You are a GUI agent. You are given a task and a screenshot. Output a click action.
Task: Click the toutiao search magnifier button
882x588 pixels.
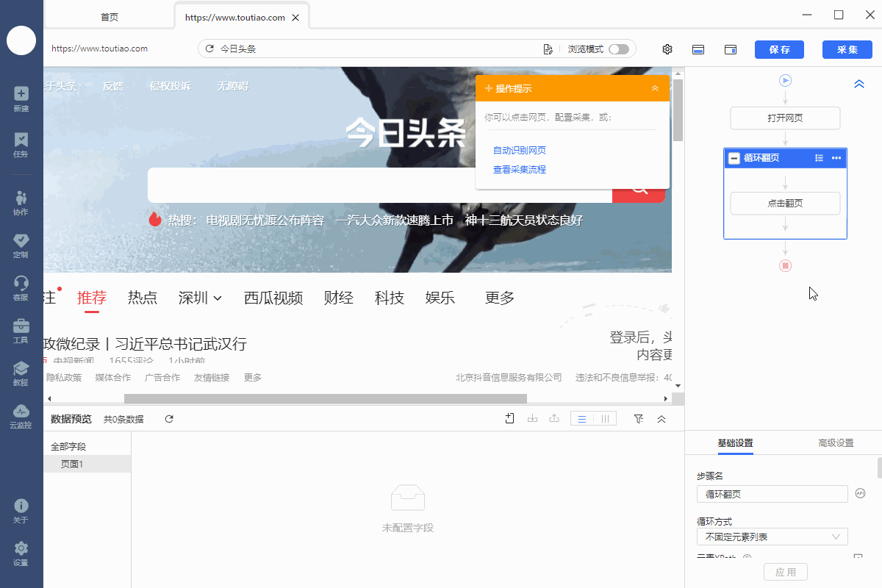coord(639,189)
